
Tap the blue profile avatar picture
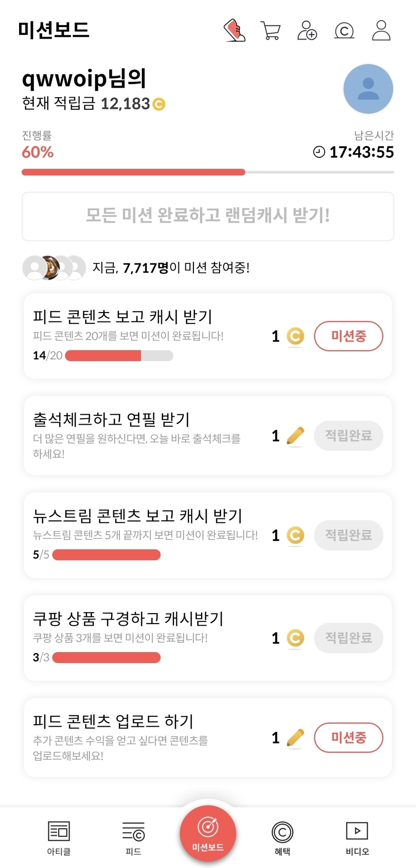point(368,89)
